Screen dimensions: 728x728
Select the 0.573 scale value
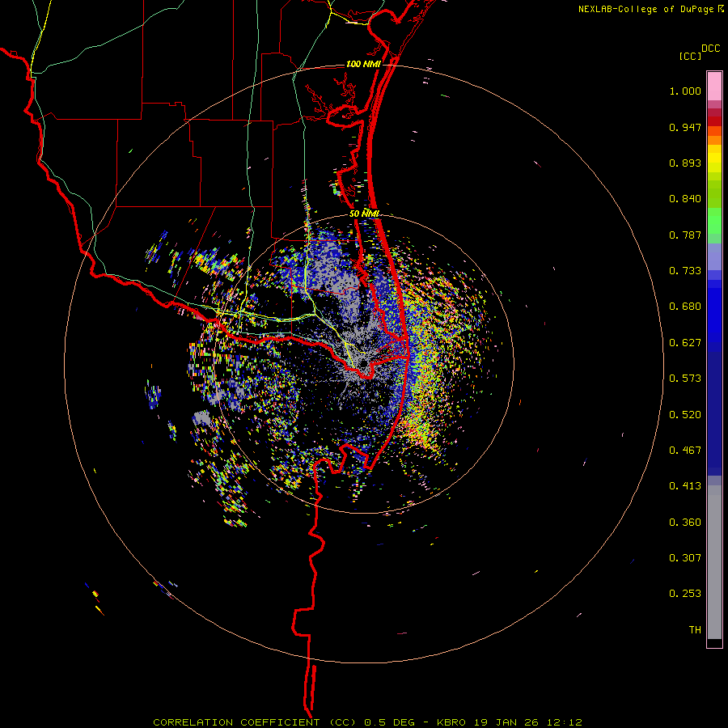point(685,379)
